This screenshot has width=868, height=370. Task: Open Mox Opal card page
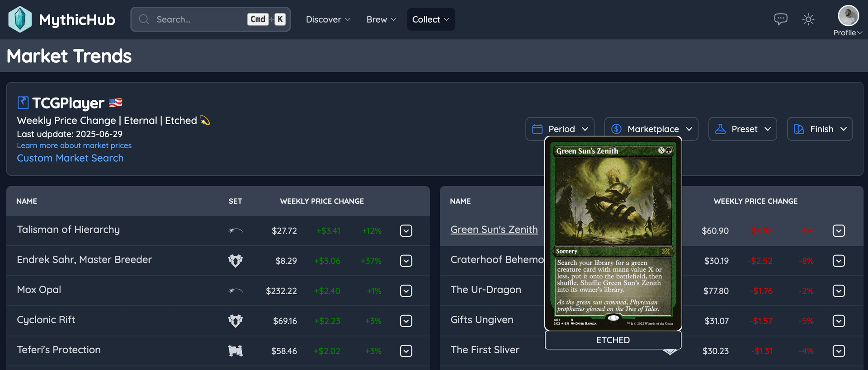39,290
